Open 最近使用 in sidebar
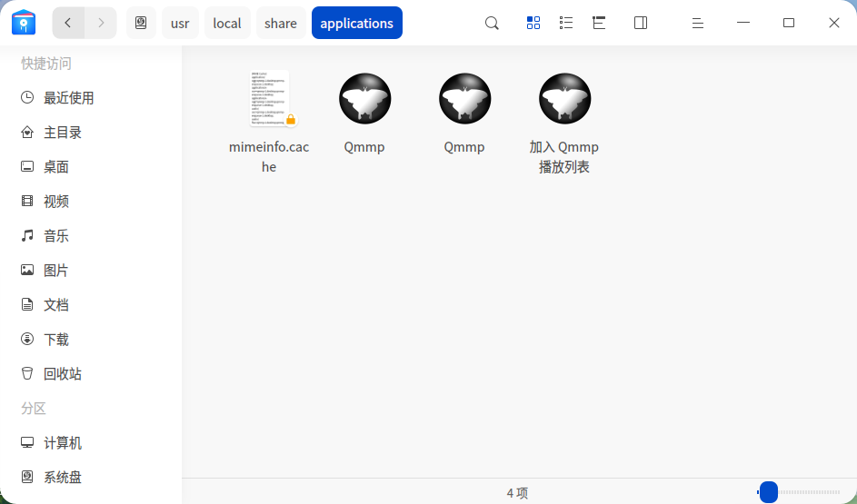The height and width of the screenshot is (504, 857). click(x=91, y=98)
